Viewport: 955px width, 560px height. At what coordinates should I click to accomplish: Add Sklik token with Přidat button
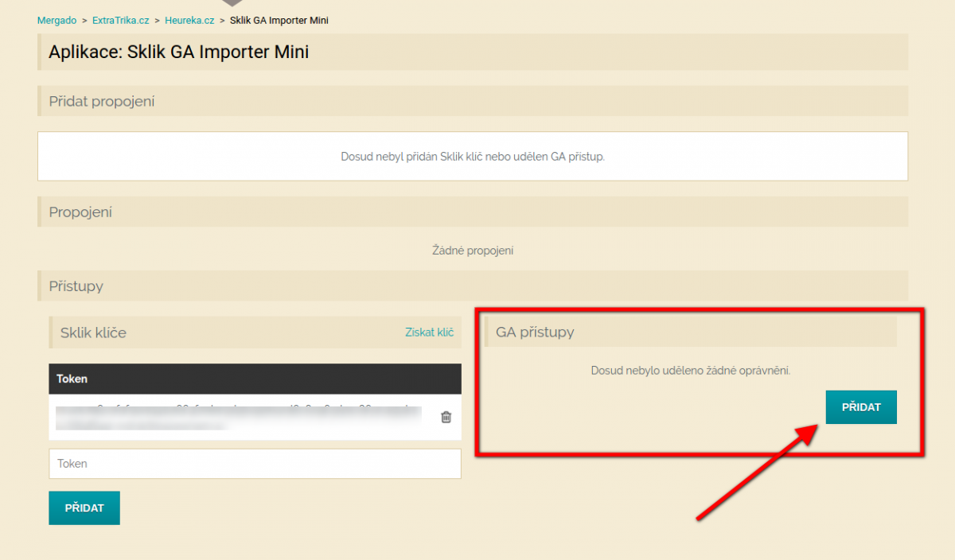[84, 508]
